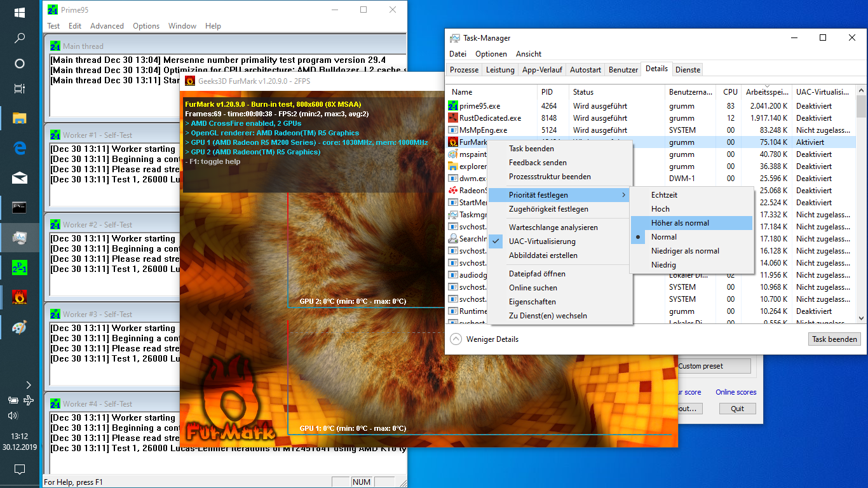This screenshot has width=868, height=488.
Task: Click the Paint taskbar icon
Action: point(20,328)
